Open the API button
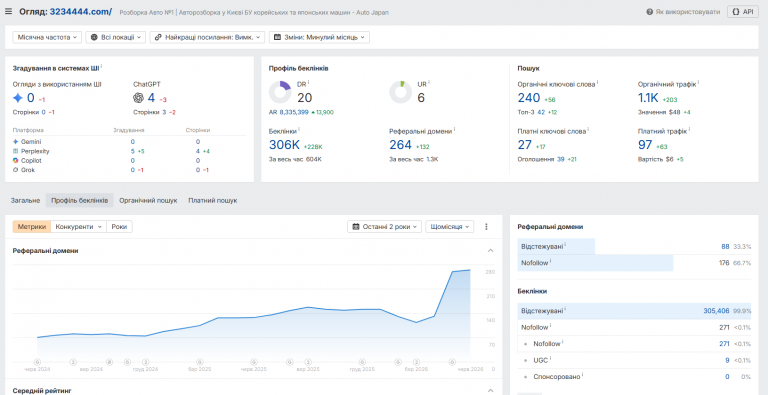 pyautogui.click(x=743, y=12)
